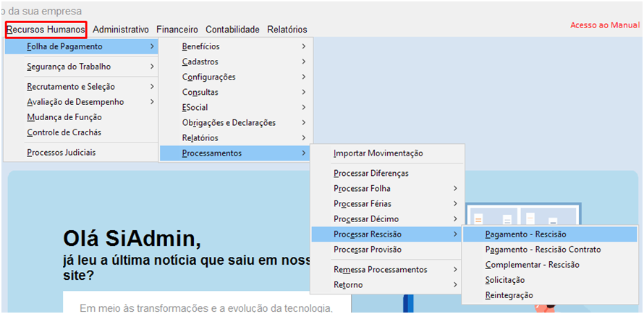Expand the Segurança do Trabalho submenu
This screenshot has height=314, width=644.
point(81,67)
